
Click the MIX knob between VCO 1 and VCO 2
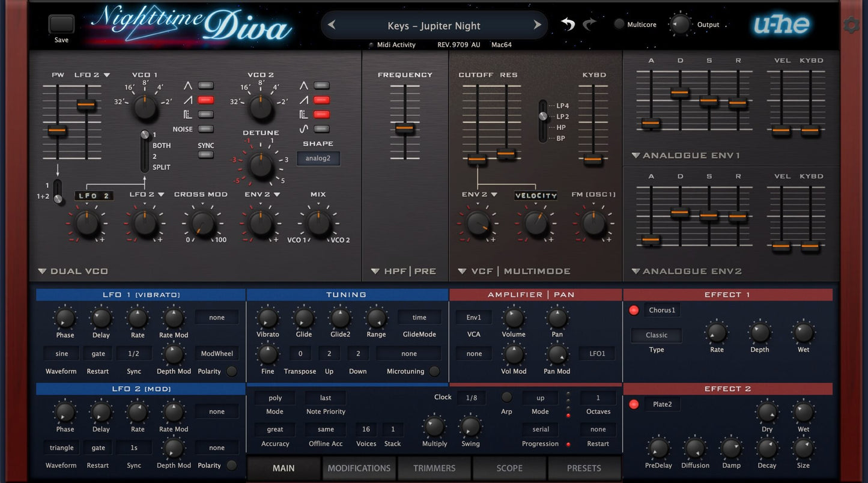[318, 223]
